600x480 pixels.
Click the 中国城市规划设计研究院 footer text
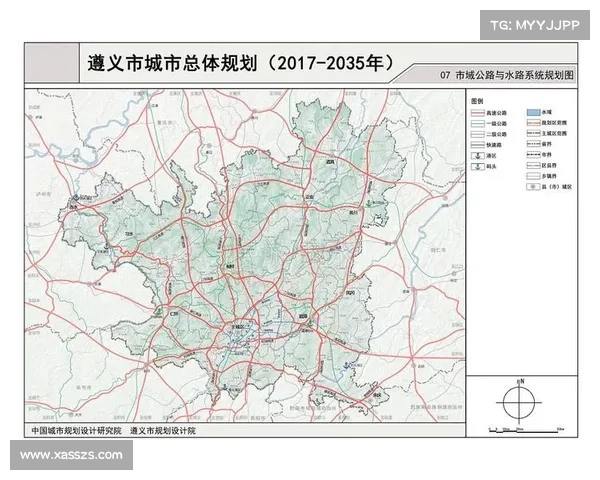pos(76,431)
